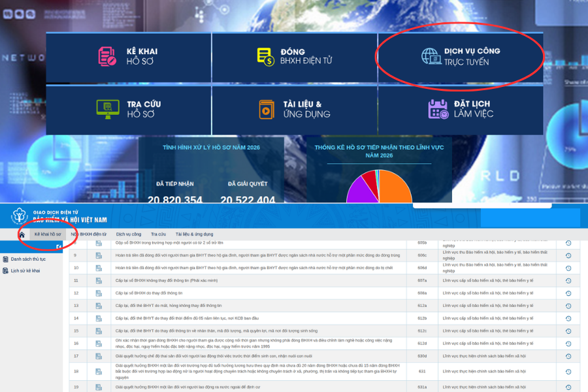Screen dimensions: 588x392
Task: Click the form icon in row 13
Action: pyautogui.click(x=99, y=306)
